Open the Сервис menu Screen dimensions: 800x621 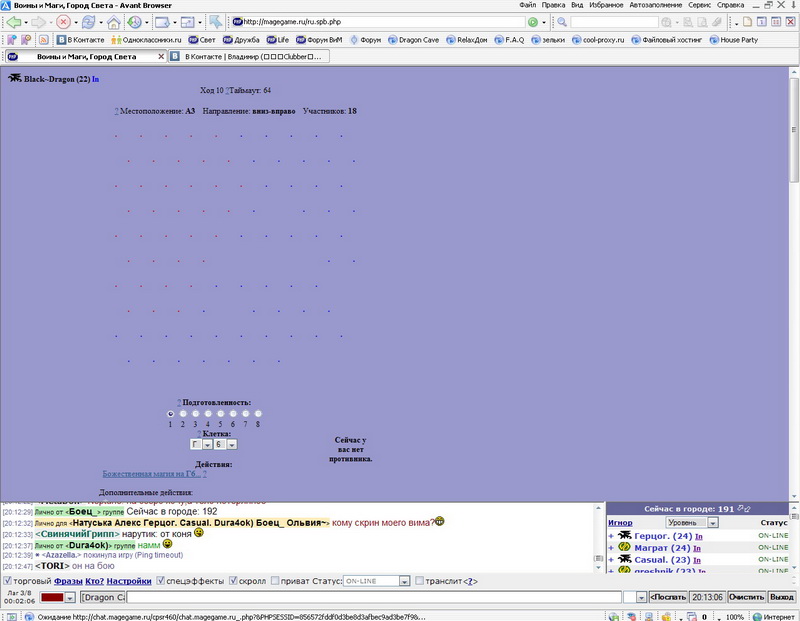pos(699,5)
